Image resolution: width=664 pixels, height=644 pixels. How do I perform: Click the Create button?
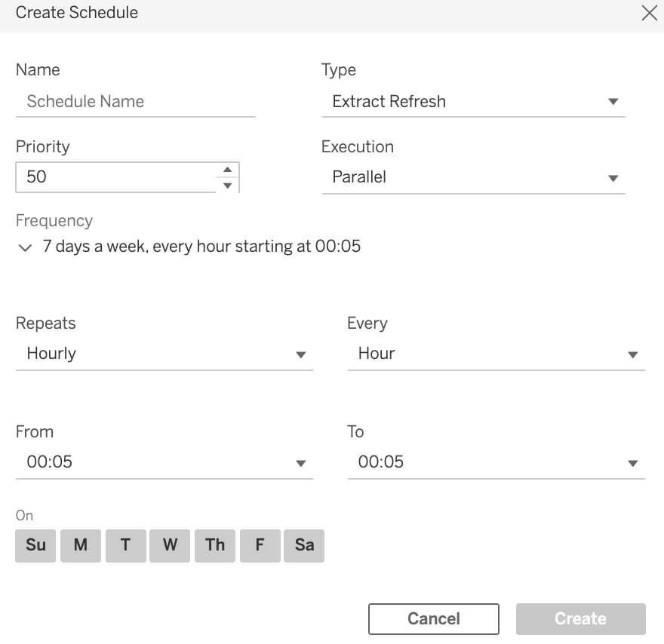[580, 619]
